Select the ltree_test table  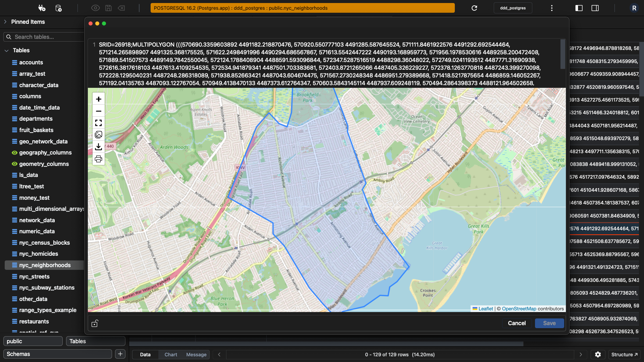tap(32, 186)
